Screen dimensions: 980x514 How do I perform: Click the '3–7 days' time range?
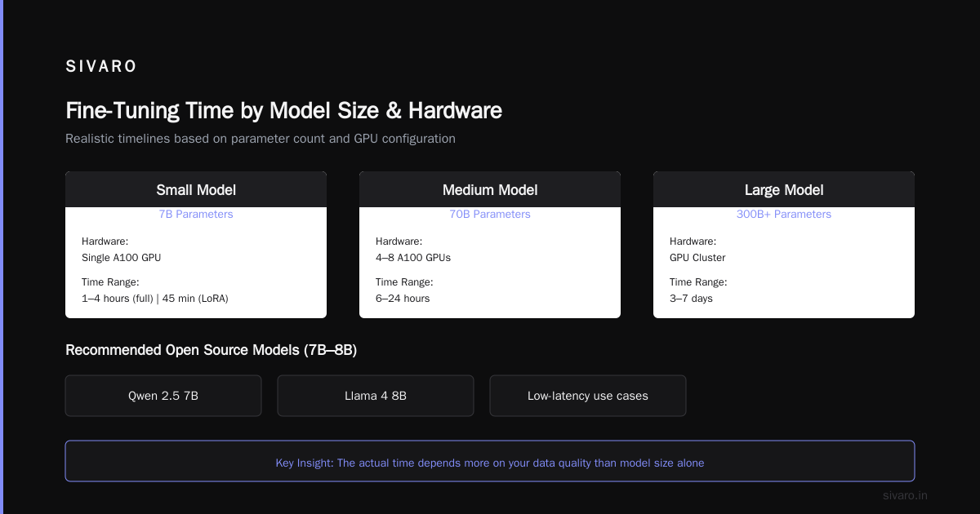tap(691, 299)
